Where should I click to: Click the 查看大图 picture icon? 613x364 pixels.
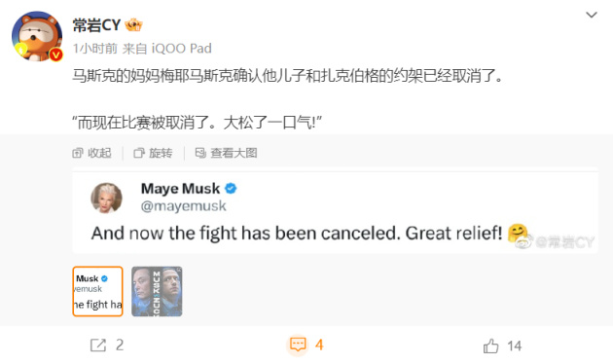pos(200,153)
